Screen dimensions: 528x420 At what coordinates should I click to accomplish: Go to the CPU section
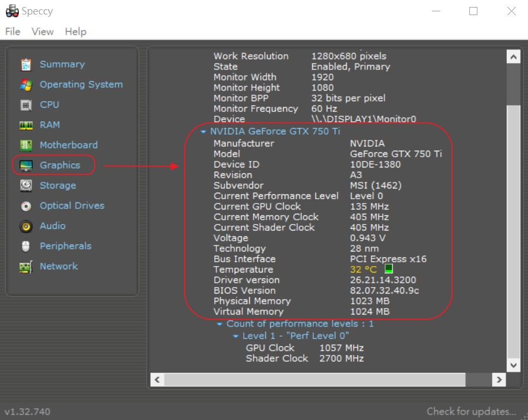point(50,105)
